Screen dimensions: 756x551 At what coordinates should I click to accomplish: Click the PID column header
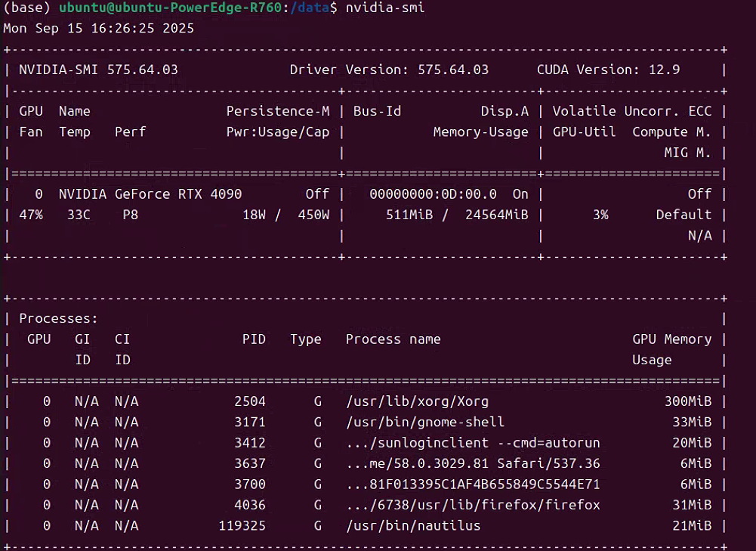pyautogui.click(x=254, y=339)
